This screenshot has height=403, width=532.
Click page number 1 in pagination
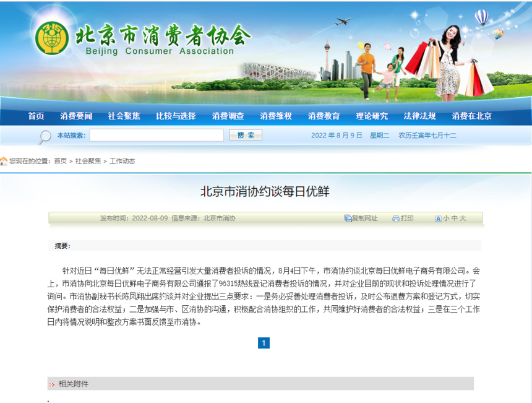(x=264, y=343)
